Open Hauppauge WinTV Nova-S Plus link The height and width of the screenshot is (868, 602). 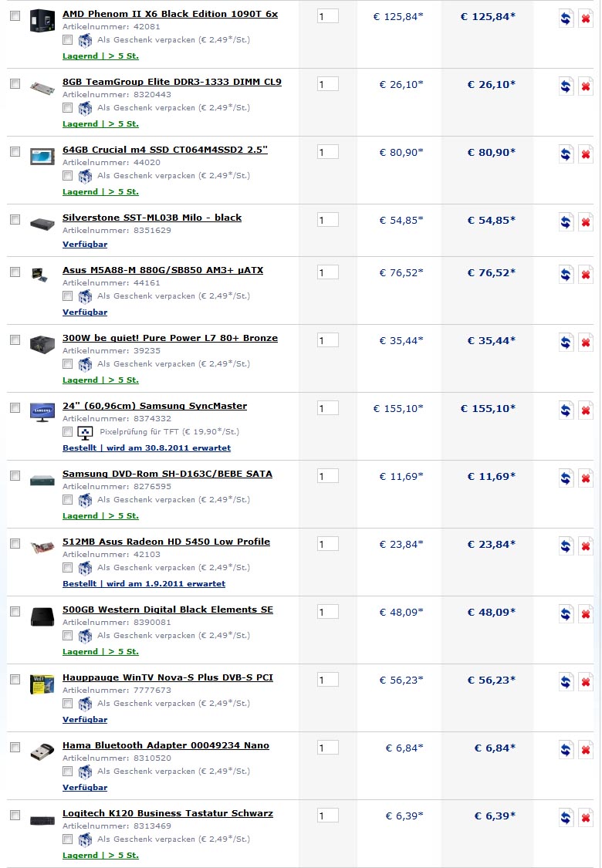point(167,677)
